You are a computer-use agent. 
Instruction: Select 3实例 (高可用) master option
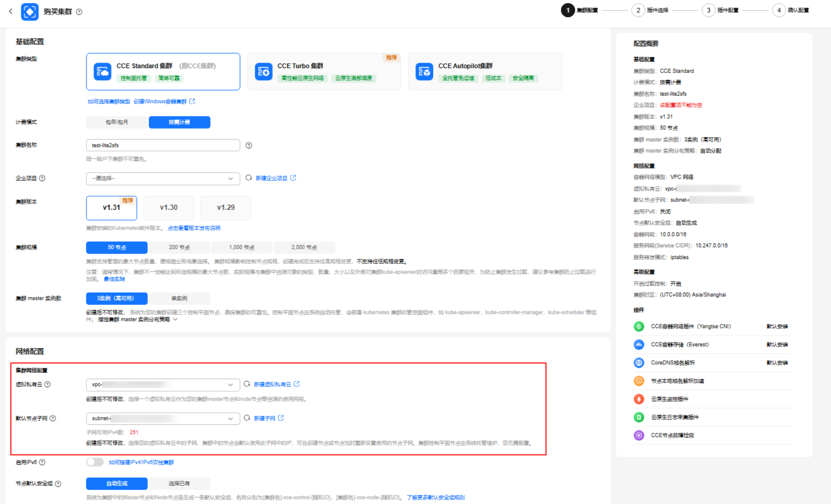pyautogui.click(x=117, y=298)
